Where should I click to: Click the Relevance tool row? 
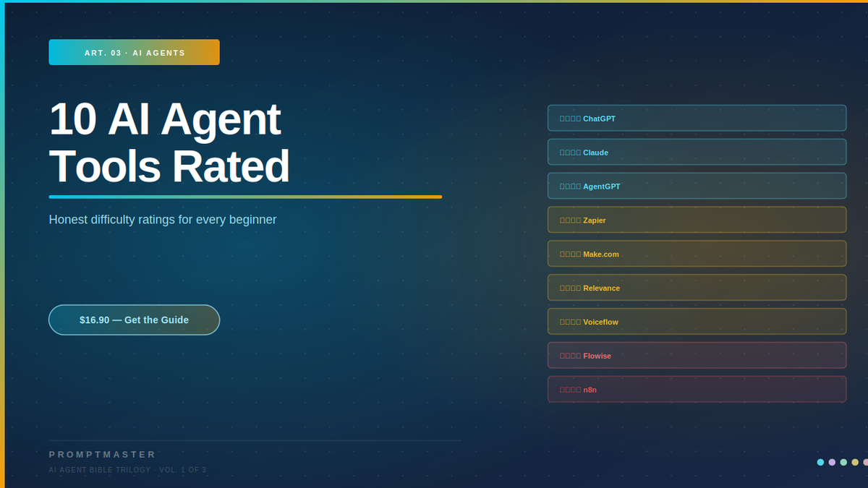pos(697,288)
